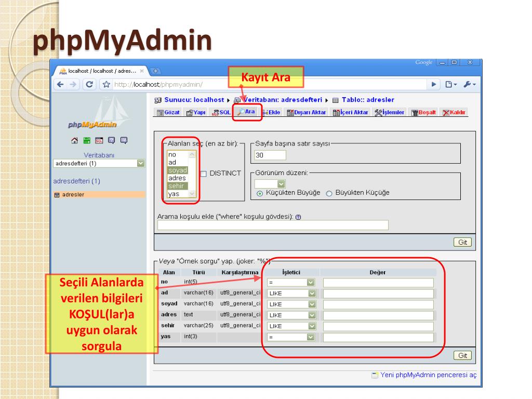Click the phpMyAdmin home icon in sidebar
532x399 pixels.
(74, 140)
